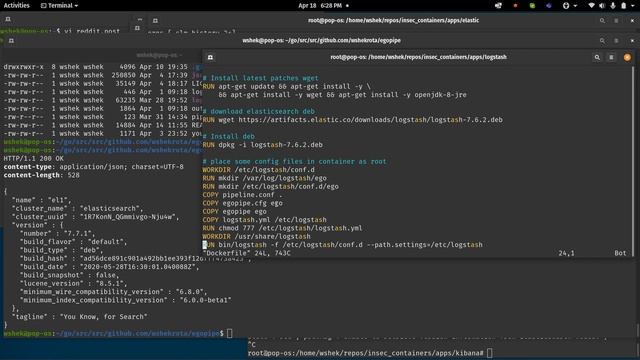Click the egopipe shell prompt cursor
This screenshot has width=640, height=360.
coord(230,333)
